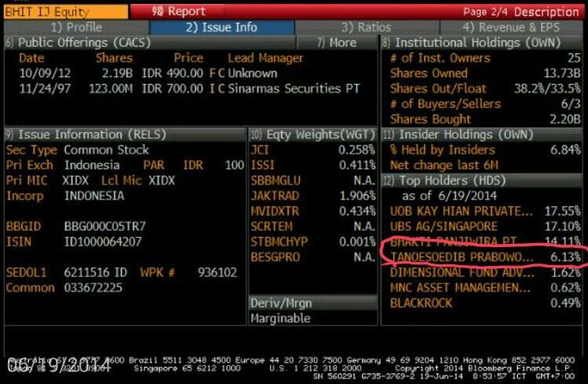The width and height of the screenshot is (588, 384).
Task: Click the Pri MIC XIDX value
Action: pos(76,181)
